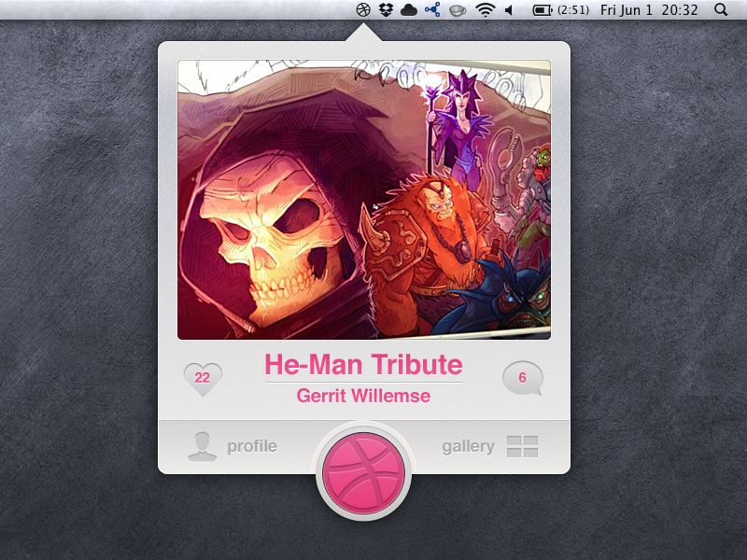Screen dimensions: 747x560
Task: Like the shot via the 22 heart icon
Action: pos(203,379)
